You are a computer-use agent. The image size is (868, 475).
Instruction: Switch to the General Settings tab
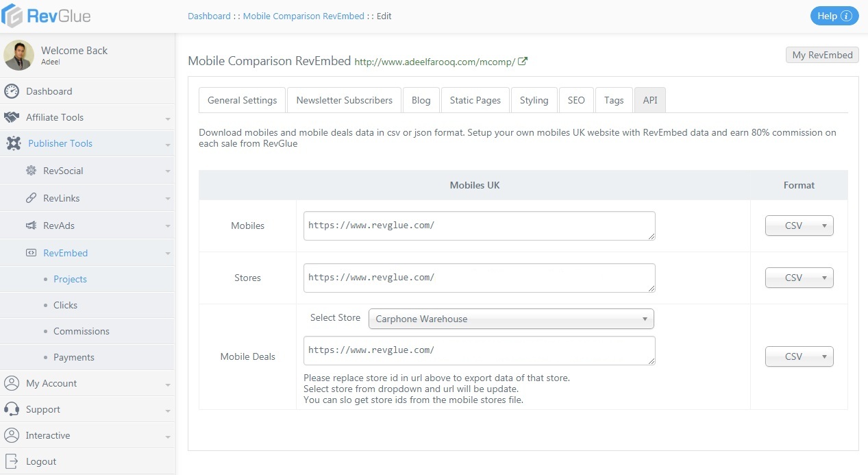242,100
